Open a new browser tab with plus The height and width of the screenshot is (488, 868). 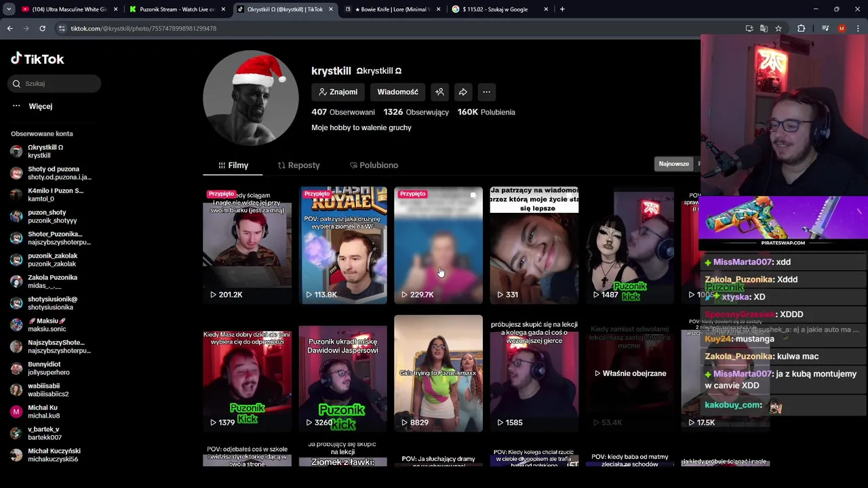coord(562,9)
